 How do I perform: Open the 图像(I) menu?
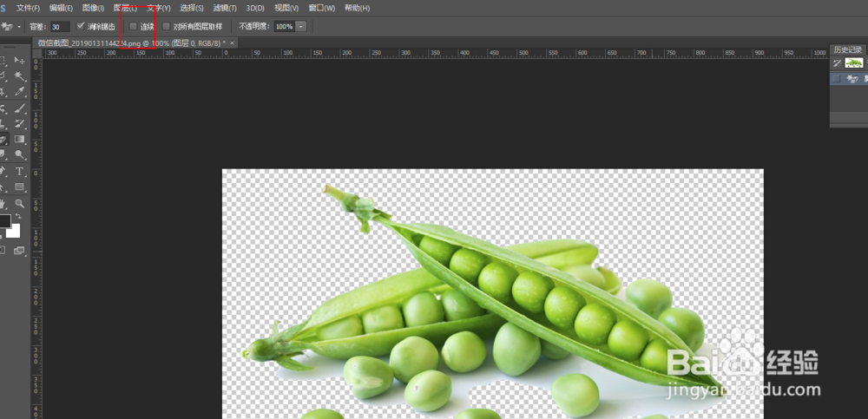coord(93,9)
